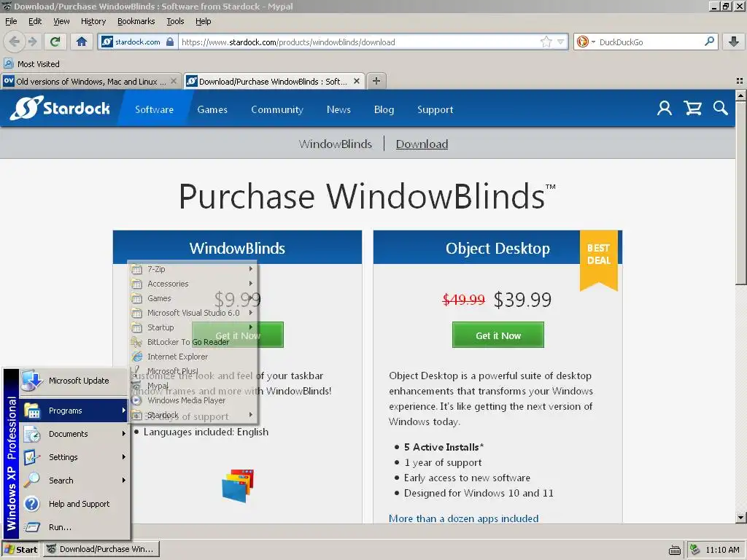Click the DuckDuckGo search engine icon
This screenshot has height=560, width=747.
[583, 42]
